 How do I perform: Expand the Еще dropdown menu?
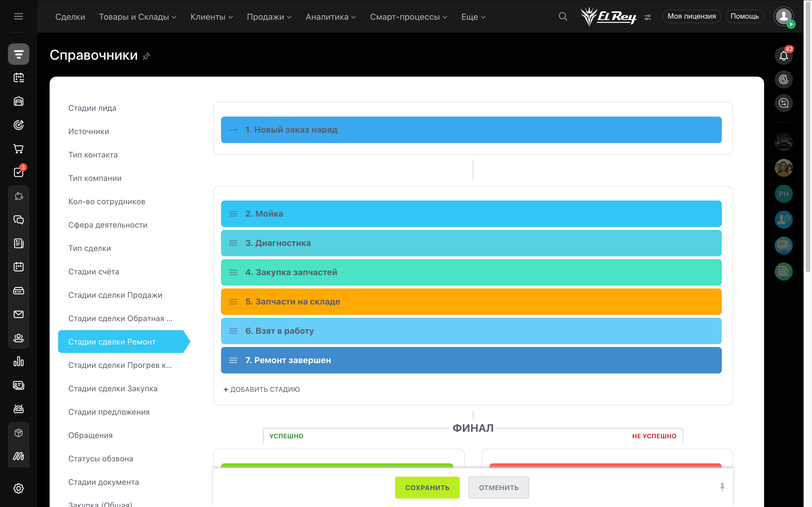click(x=473, y=17)
